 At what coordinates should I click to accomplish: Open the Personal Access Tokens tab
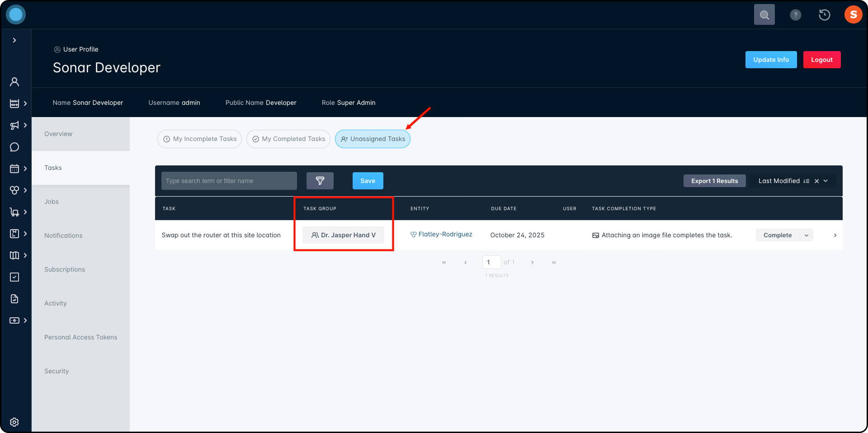[x=80, y=337]
